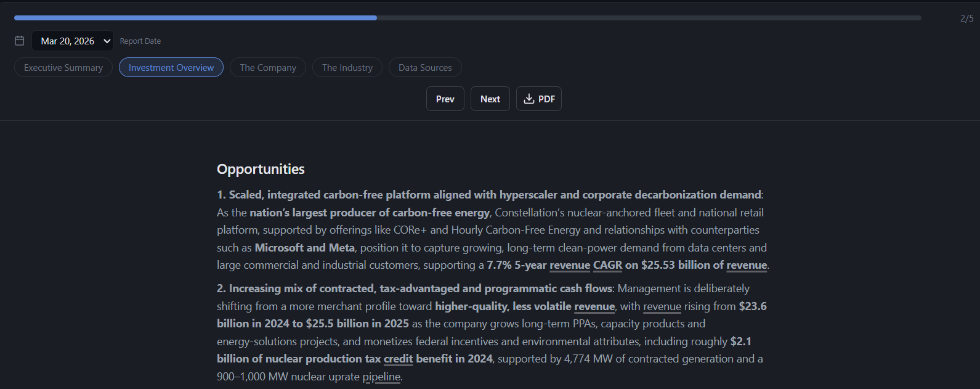Switch to the Executive Summary tab

(x=63, y=68)
